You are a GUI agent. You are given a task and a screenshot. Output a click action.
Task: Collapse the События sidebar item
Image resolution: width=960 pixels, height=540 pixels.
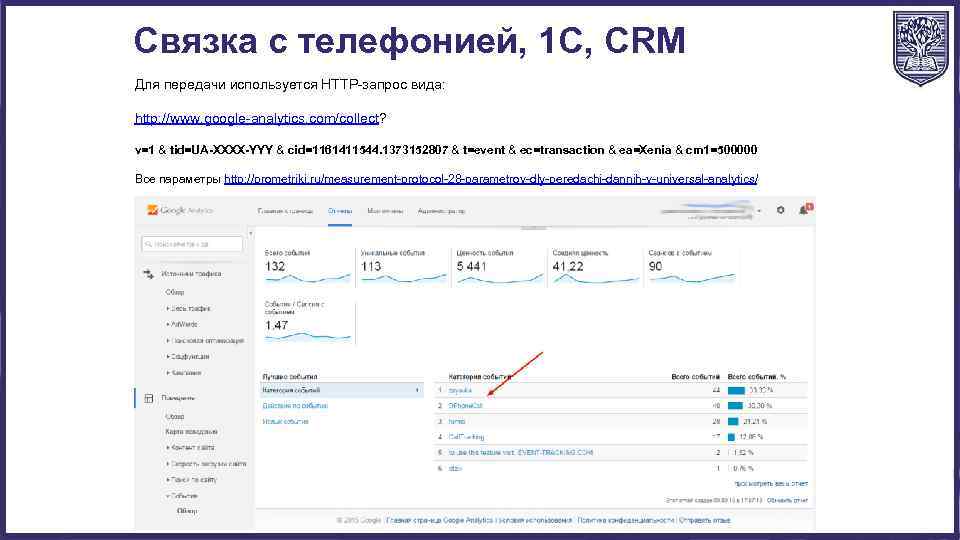182,496
